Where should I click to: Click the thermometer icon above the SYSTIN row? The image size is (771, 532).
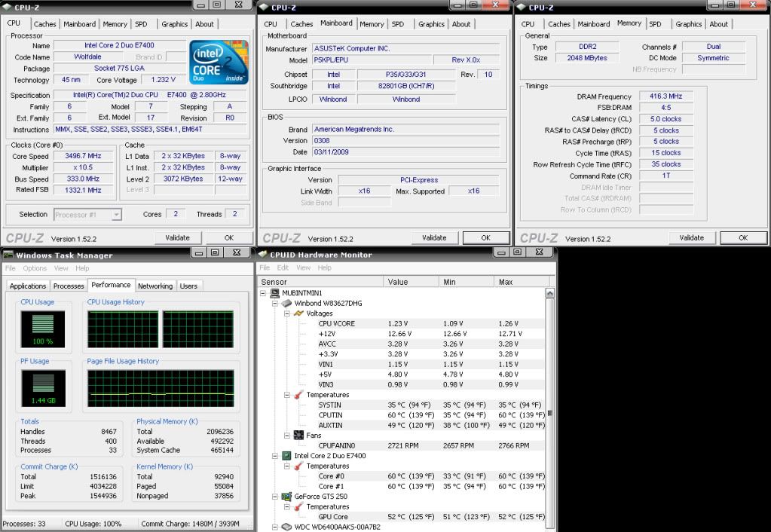pyautogui.click(x=298, y=395)
